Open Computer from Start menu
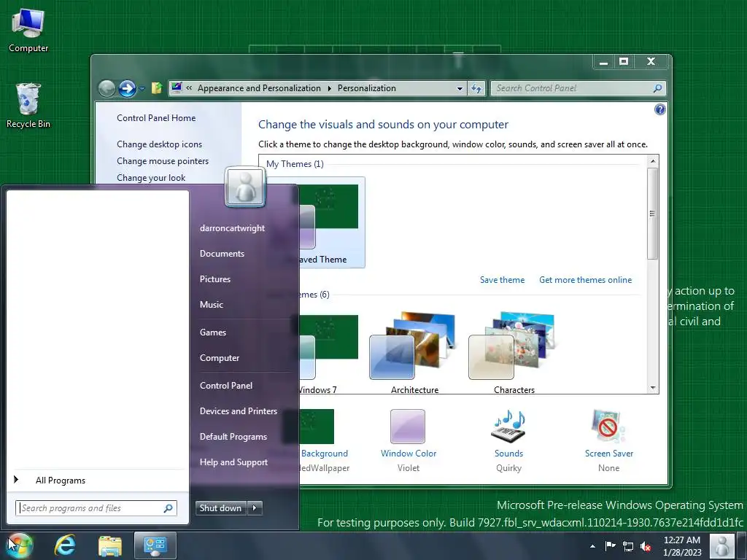 click(220, 358)
